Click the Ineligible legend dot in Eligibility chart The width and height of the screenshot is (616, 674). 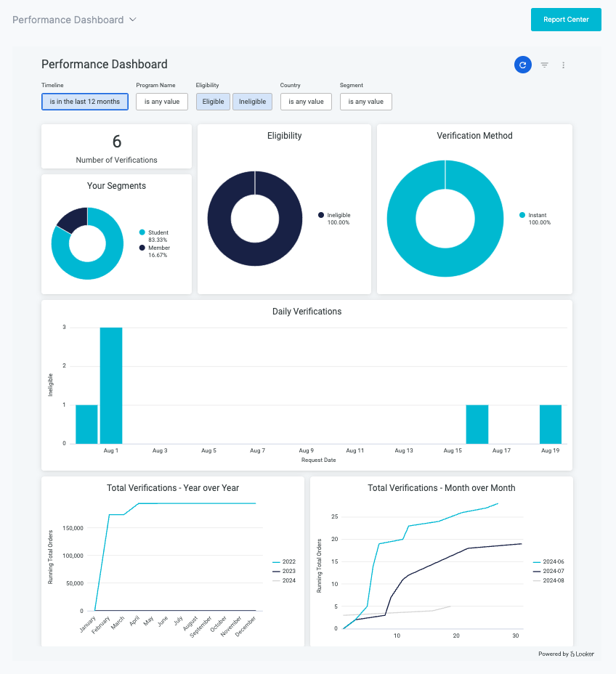tap(320, 215)
